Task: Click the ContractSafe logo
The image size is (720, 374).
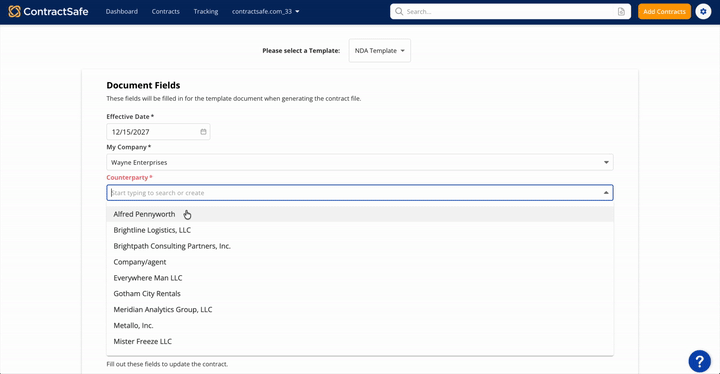Action: pos(48,11)
